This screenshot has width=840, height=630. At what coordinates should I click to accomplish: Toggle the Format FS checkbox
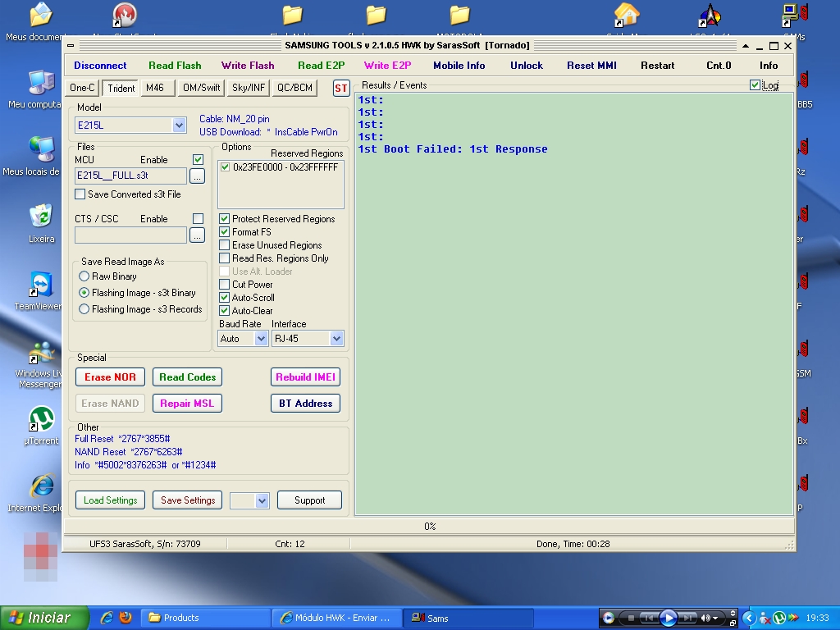(x=225, y=232)
